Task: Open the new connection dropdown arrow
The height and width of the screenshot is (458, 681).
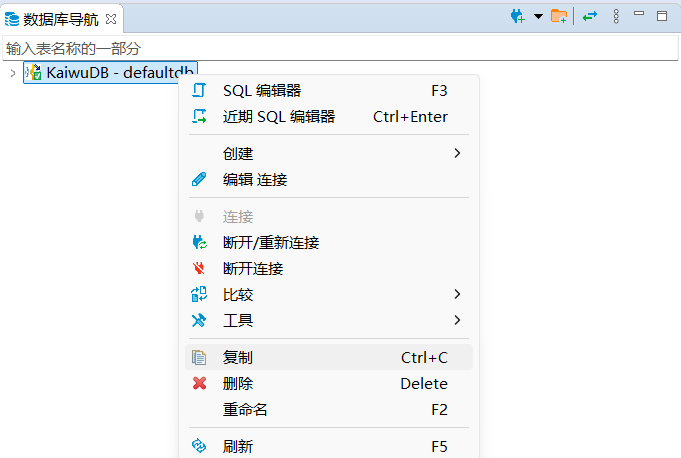Action: coord(538,16)
